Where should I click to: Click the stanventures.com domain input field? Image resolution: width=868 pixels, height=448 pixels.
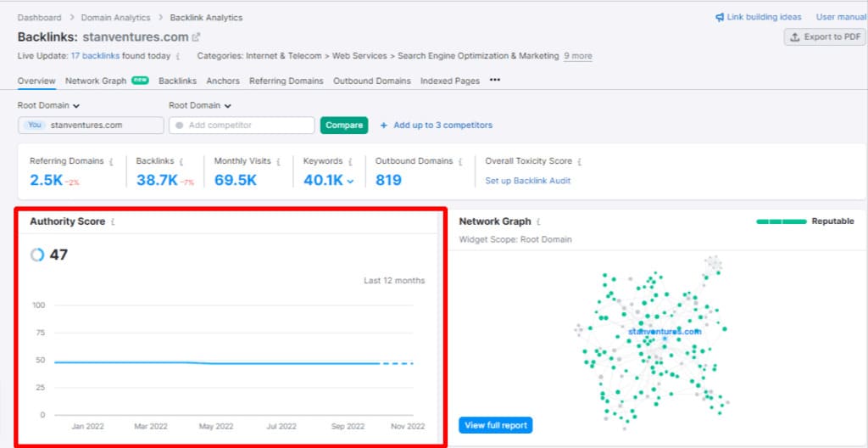pos(91,126)
